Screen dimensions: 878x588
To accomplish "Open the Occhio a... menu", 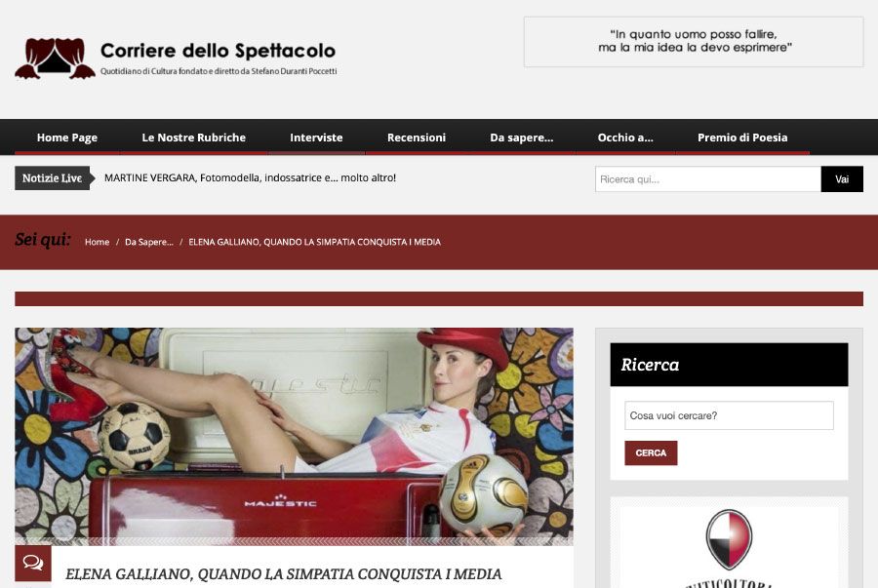I will coord(625,137).
